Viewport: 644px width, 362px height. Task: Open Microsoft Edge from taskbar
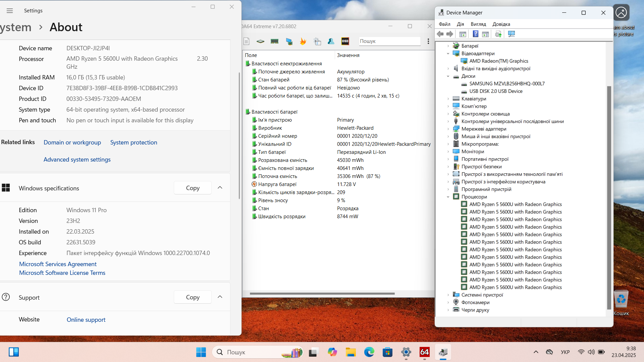click(x=369, y=352)
